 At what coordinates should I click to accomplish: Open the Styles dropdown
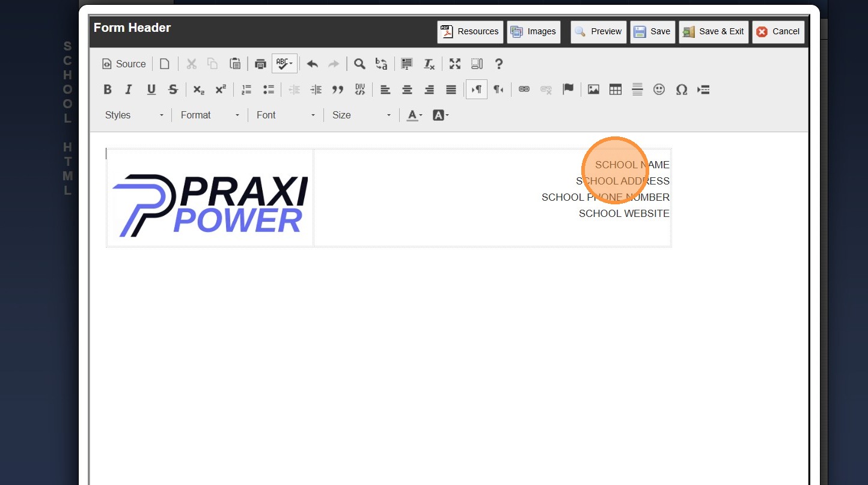[134, 115]
